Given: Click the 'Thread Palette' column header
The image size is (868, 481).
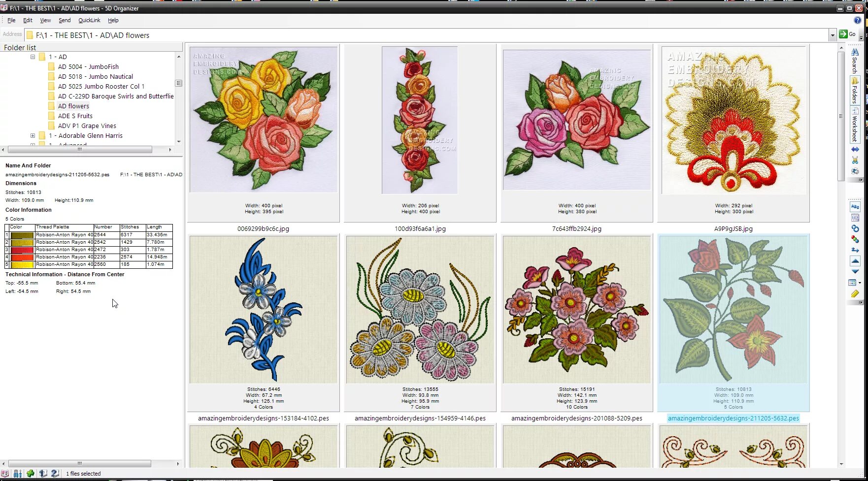Looking at the screenshot, I should [x=64, y=227].
